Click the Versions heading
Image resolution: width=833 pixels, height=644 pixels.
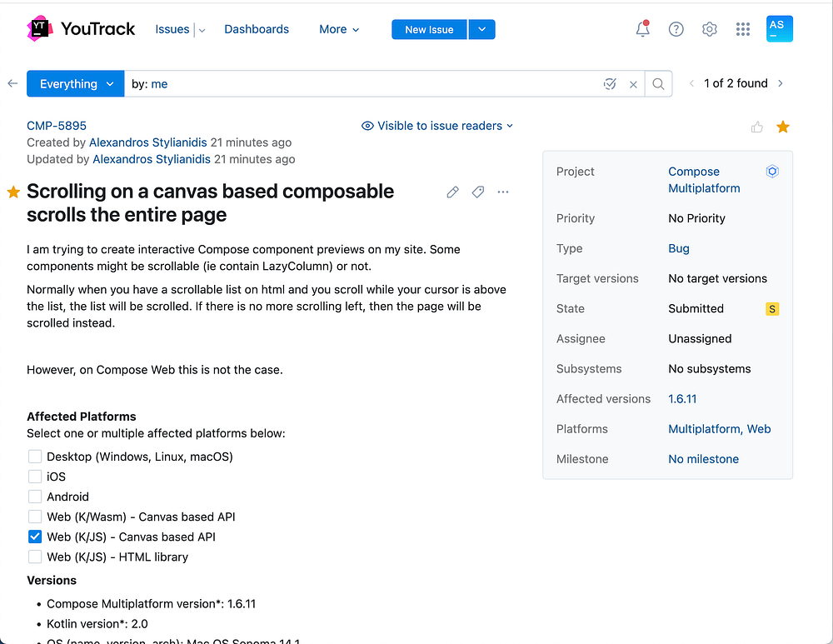click(x=52, y=580)
